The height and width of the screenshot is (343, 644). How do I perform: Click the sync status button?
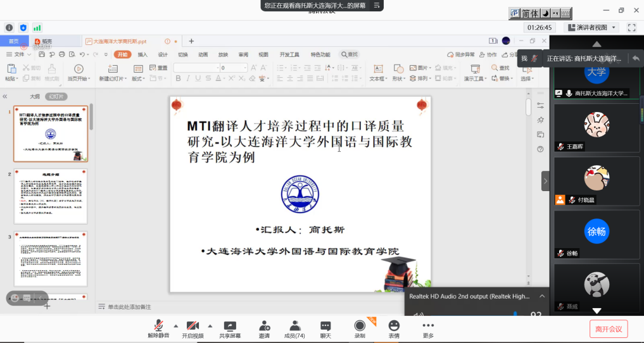click(461, 54)
